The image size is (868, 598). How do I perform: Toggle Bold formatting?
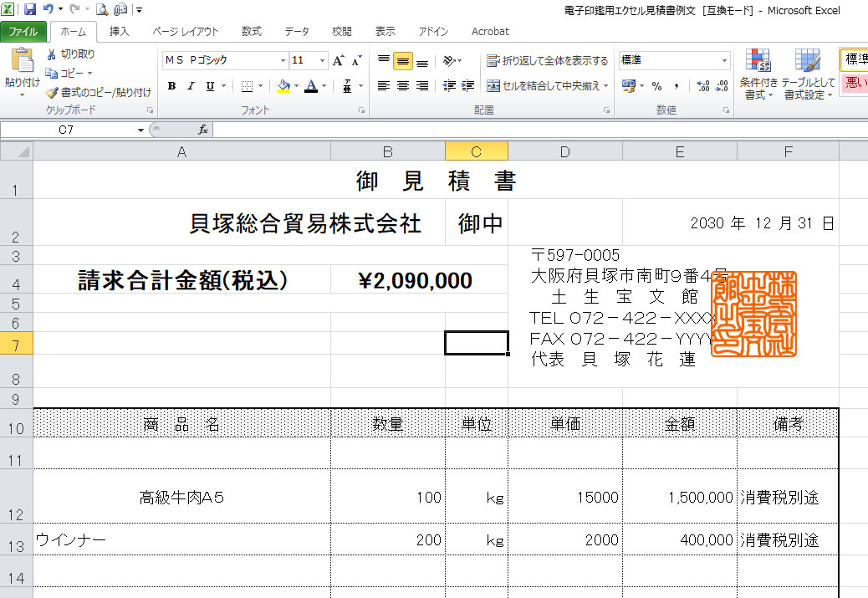click(171, 86)
